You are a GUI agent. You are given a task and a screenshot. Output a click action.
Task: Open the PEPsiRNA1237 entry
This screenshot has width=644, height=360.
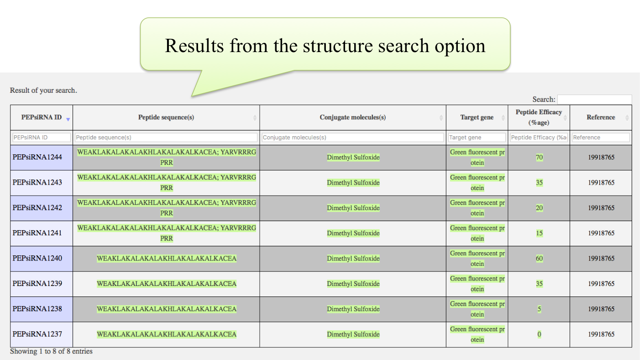(37, 334)
